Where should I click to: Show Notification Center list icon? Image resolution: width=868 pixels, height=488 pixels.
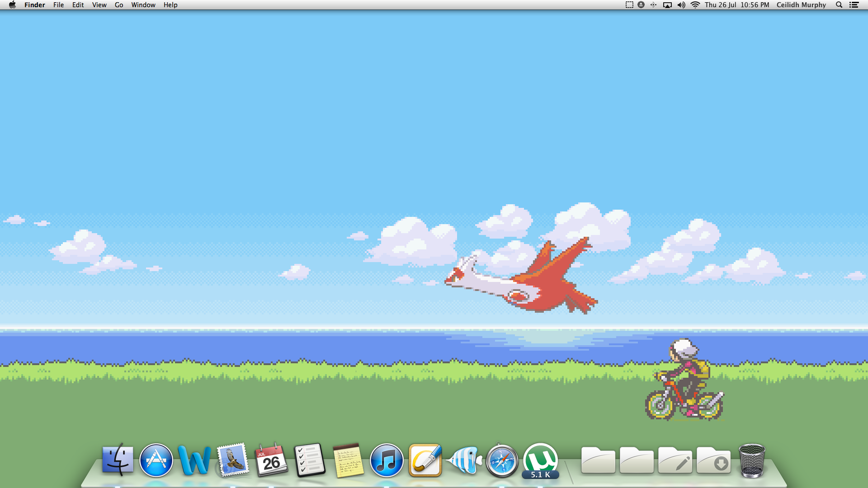pos(854,5)
